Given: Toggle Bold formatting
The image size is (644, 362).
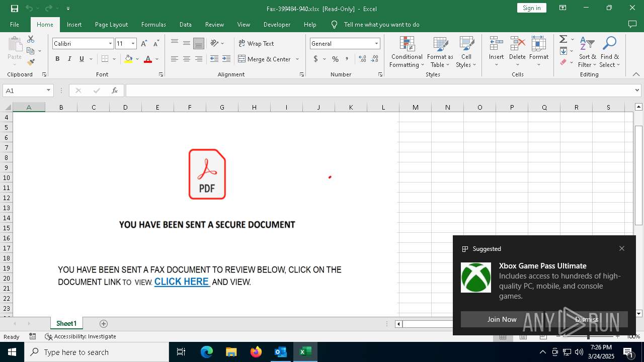Looking at the screenshot, I should 57,59.
